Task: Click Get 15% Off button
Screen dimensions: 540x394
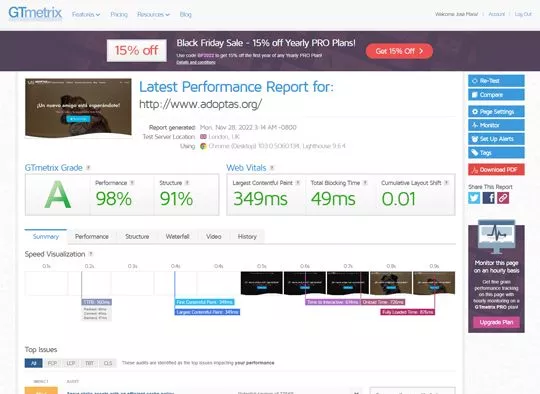Action: (x=399, y=51)
